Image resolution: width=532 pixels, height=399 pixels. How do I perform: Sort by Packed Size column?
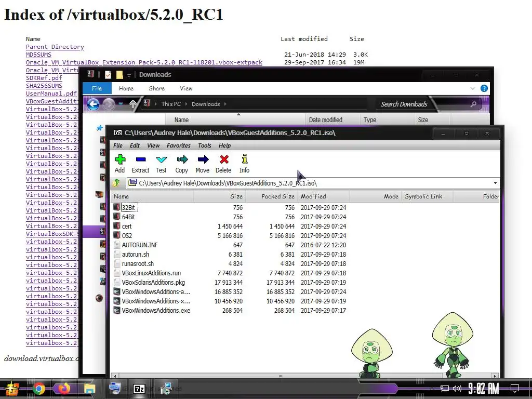[271, 196]
